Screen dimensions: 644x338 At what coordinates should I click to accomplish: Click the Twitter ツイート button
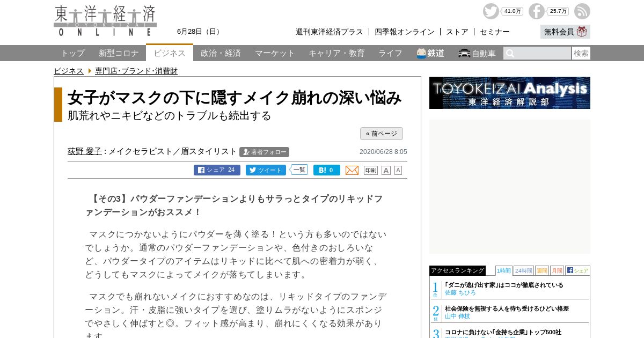click(266, 170)
